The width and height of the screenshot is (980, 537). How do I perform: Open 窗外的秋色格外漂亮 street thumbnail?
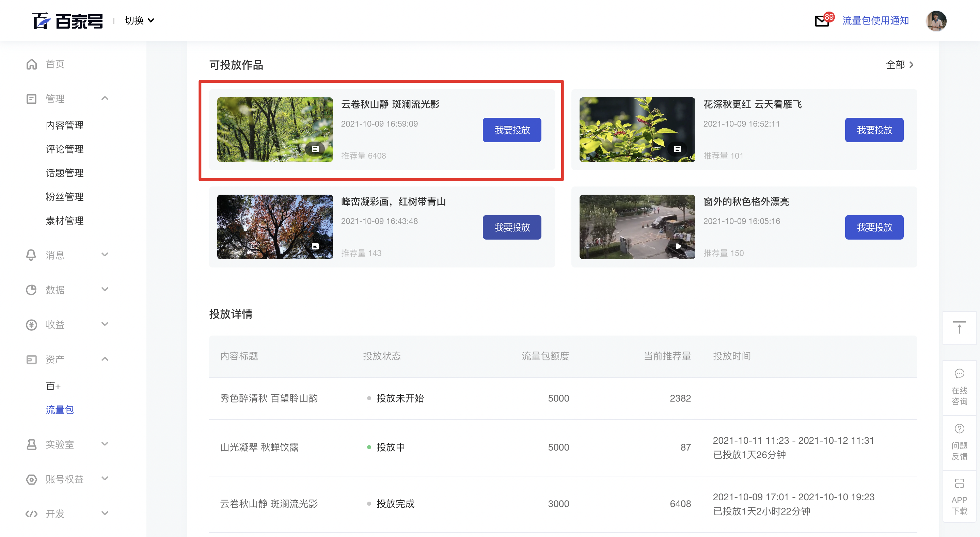tap(637, 227)
